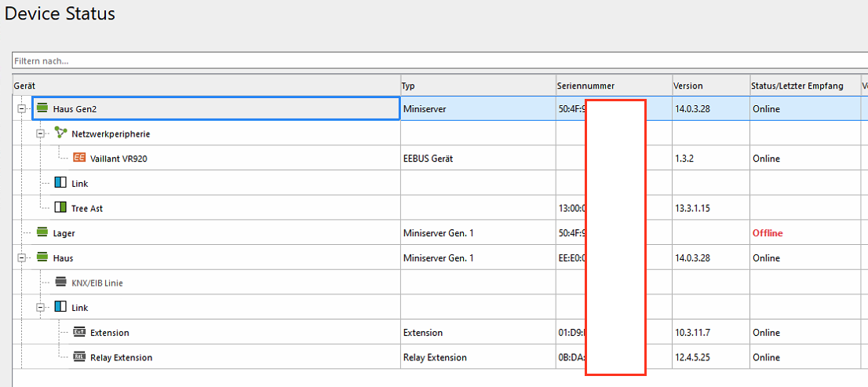Collapse the Haus Miniserver Gen. 1 node
The image size is (868, 387).
tap(21, 257)
